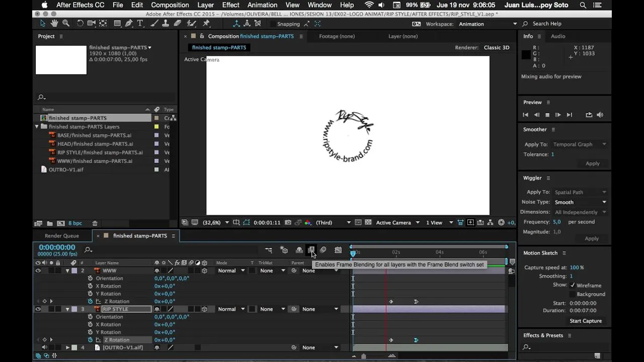Image resolution: width=644 pixels, height=362 pixels.
Task: Click the Composition Mini-Flowchart icon
Action: pyautogui.click(x=269, y=250)
